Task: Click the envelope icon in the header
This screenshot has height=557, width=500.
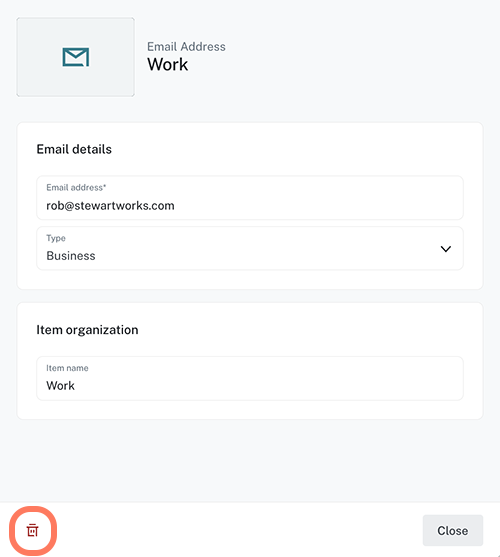Action: 76,57
